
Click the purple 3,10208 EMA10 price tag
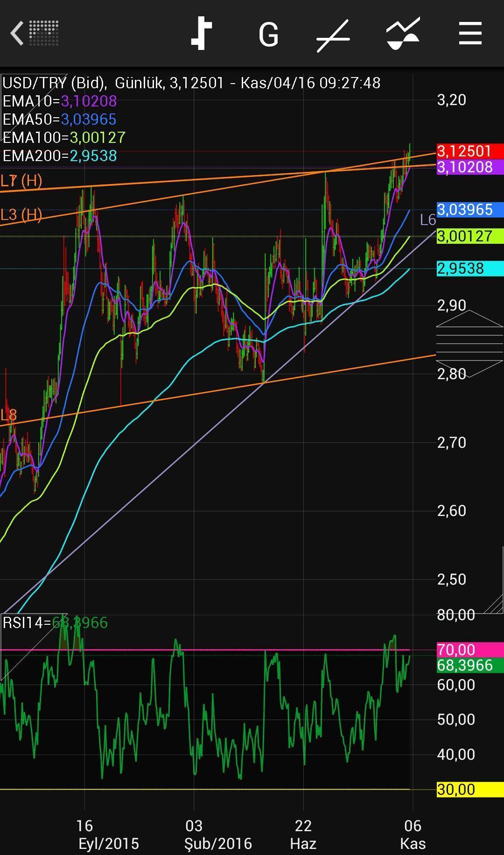pos(469,167)
